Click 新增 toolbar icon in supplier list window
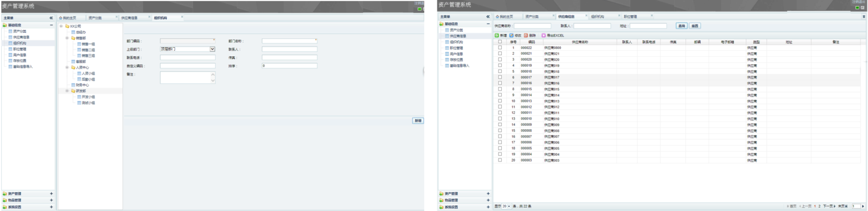Viewport: 868px width, 211px height. [x=497, y=35]
